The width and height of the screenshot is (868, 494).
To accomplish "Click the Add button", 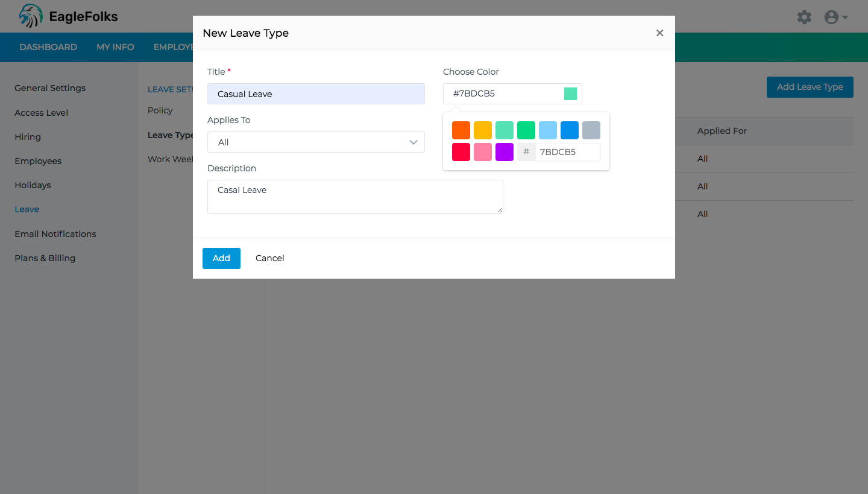I will [221, 258].
